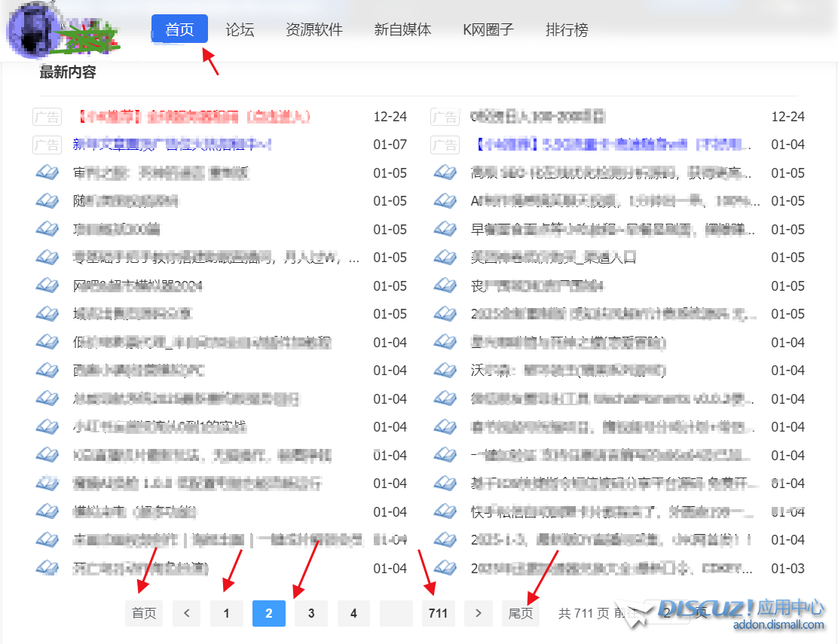Click book icon beside the 01-03 post

click(445, 568)
